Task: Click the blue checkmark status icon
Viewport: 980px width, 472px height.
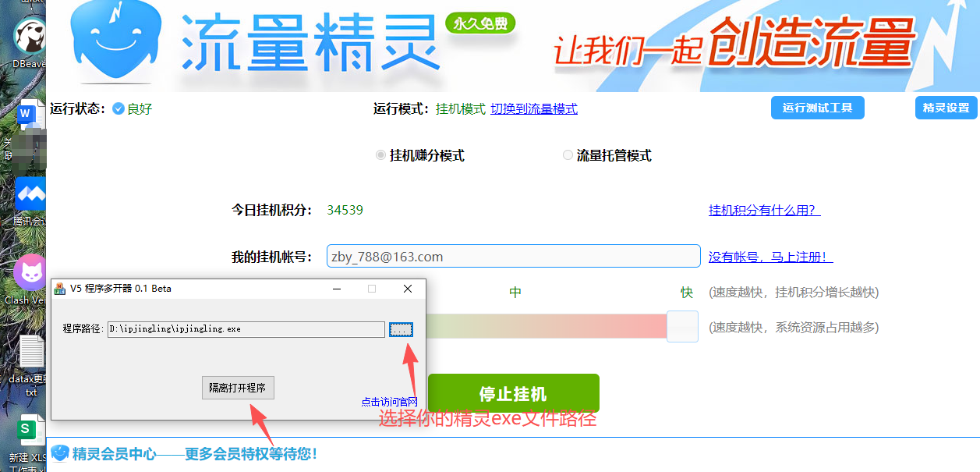Action: 119,108
